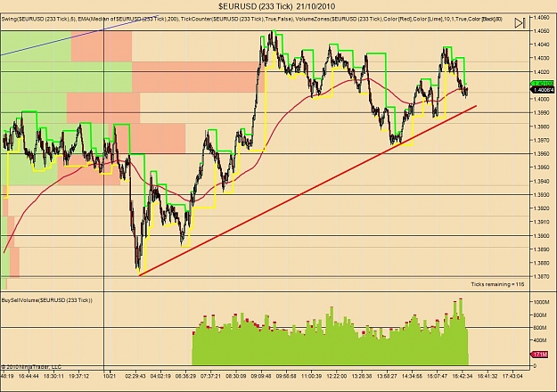Click the 800M volume axis label
Image resolution: width=557 pixels, height=392 pixels.
point(540,315)
